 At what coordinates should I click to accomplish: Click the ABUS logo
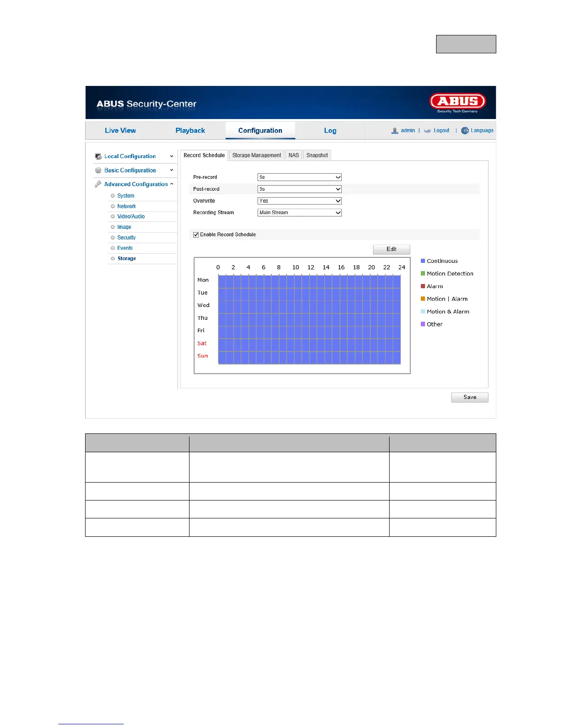[x=458, y=103]
